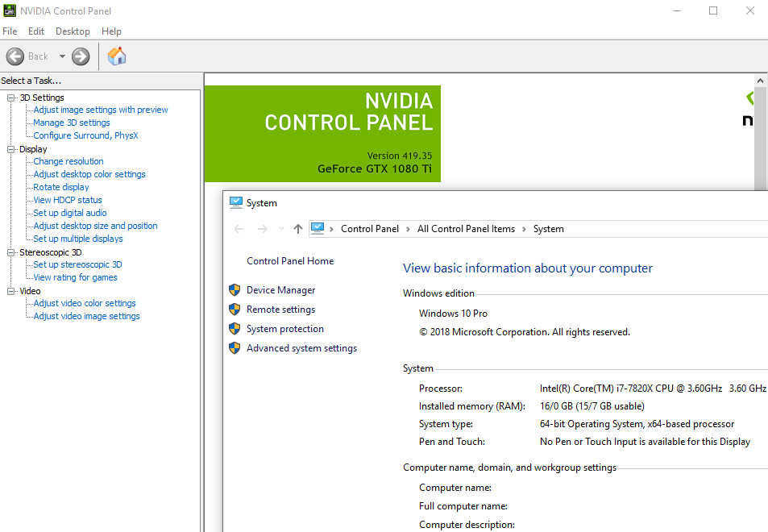Image resolution: width=768 pixels, height=532 pixels.
Task: Click the Version 419.35 banner text
Action: tap(400, 156)
